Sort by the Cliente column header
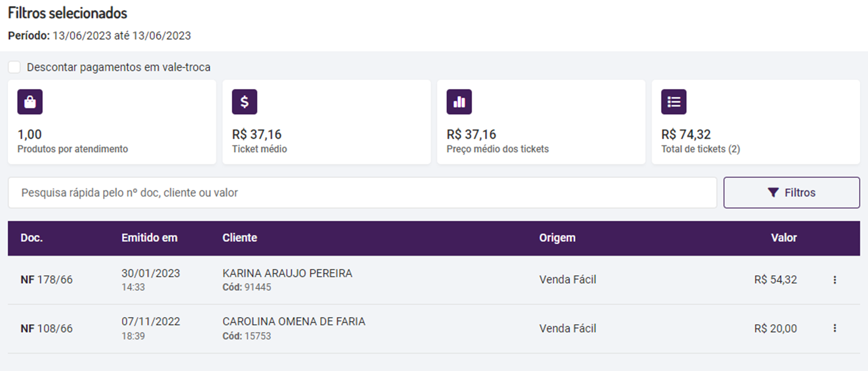The height and width of the screenshot is (371, 868). [239, 238]
